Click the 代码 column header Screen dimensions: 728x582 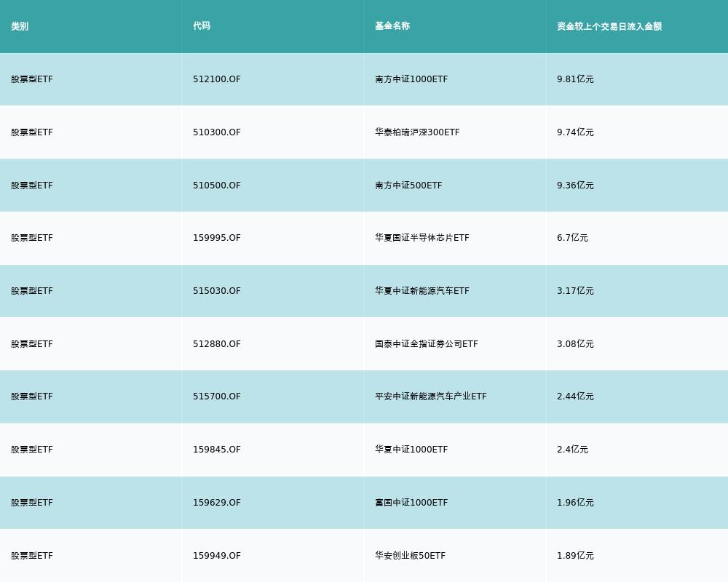click(202, 26)
